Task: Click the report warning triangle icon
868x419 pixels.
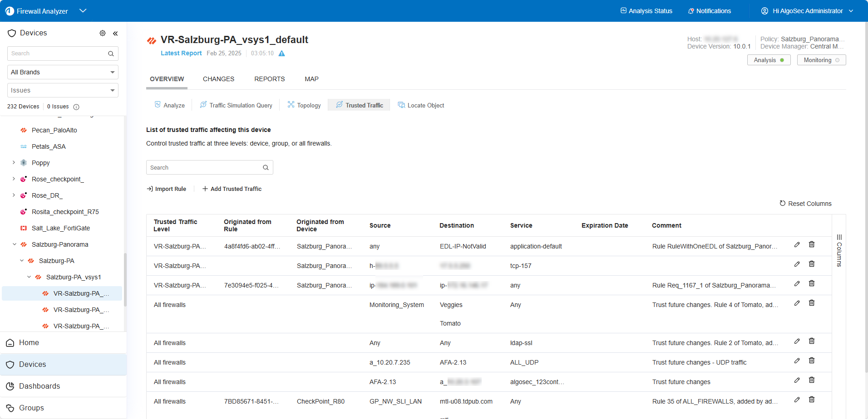Action: (281, 54)
